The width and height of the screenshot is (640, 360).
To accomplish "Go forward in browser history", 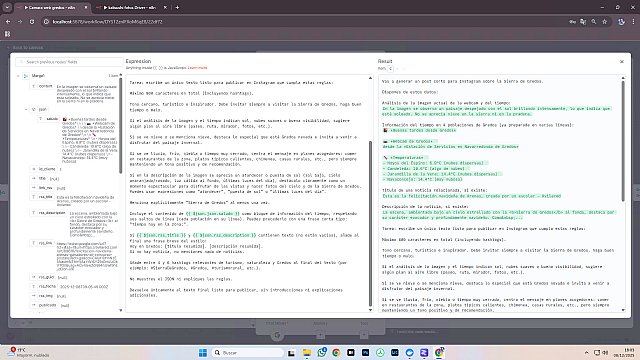I will (20, 22).
